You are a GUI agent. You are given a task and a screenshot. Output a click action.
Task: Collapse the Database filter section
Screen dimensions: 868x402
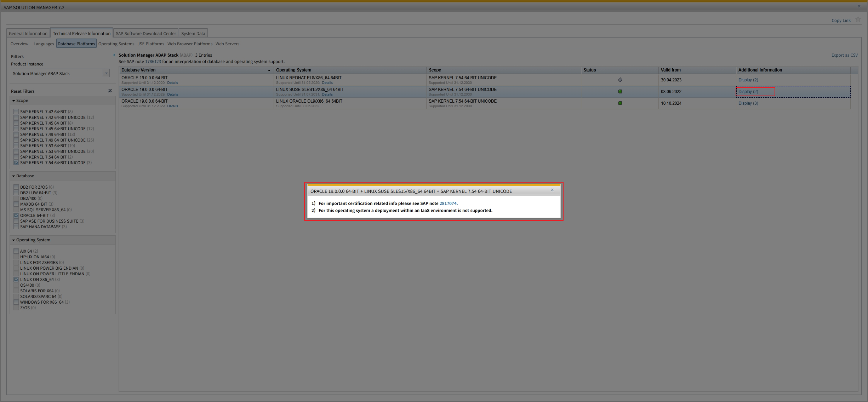(13, 176)
